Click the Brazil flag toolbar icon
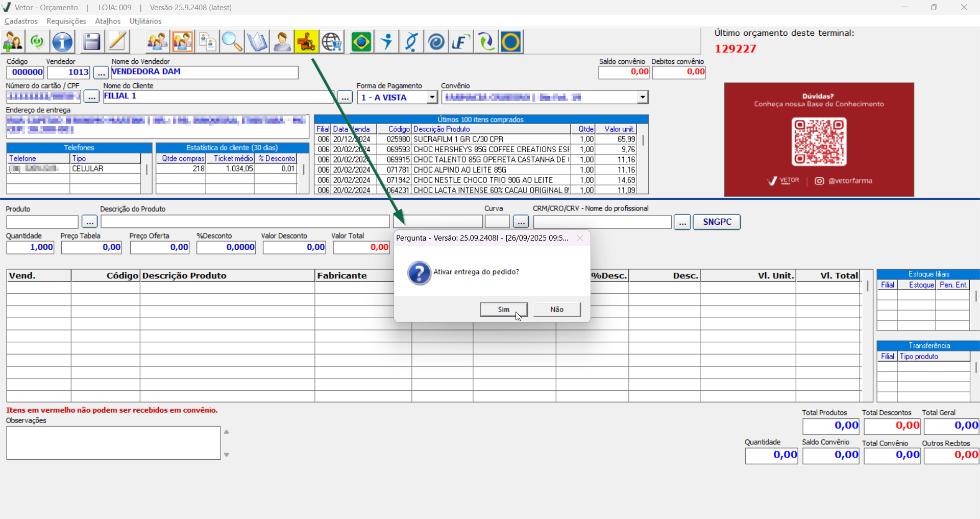 (361, 42)
